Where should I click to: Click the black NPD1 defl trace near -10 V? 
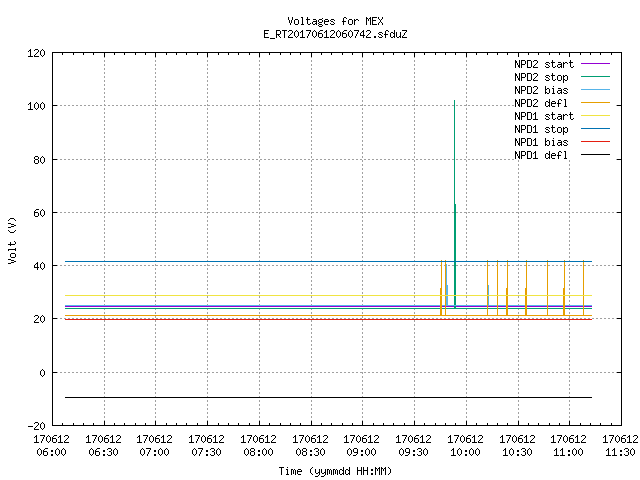tap(329, 397)
